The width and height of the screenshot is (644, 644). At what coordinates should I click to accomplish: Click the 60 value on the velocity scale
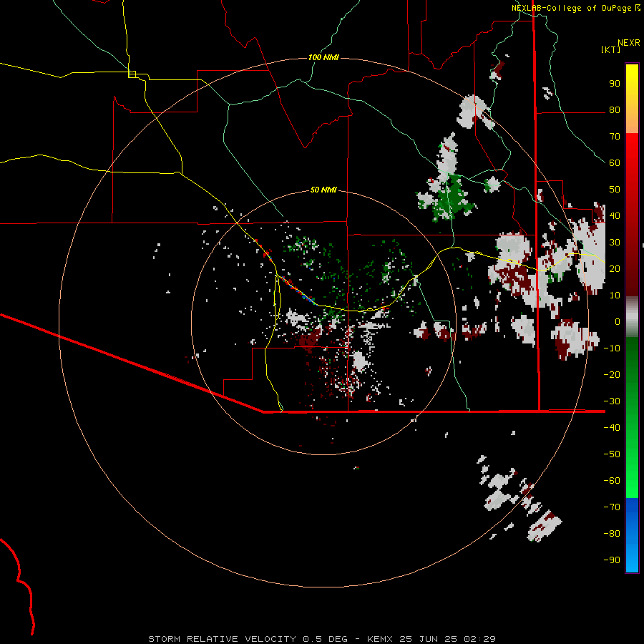[615, 162]
